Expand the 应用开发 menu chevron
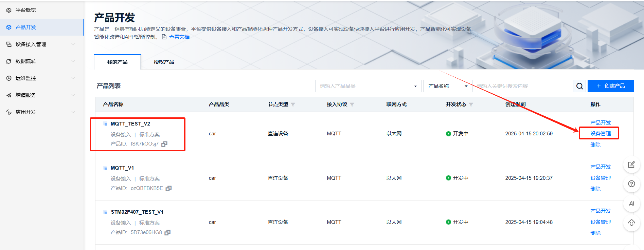This screenshot has width=644, height=250. [x=73, y=112]
